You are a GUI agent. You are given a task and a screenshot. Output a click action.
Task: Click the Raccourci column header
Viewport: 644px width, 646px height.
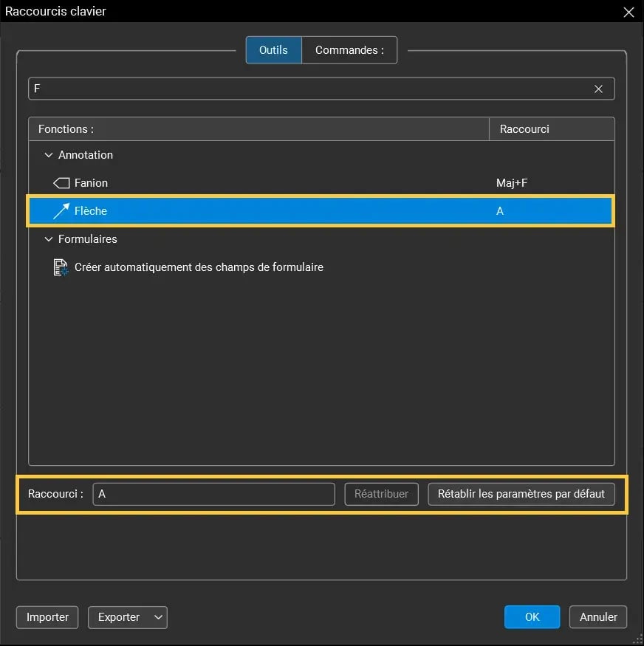pyautogui.click(x=524, y=128)
